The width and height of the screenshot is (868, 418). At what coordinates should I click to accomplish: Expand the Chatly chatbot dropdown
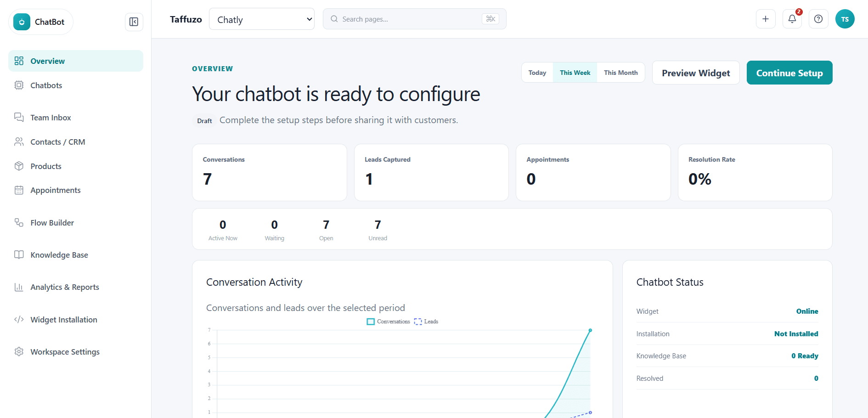click(x=262, y=19)
